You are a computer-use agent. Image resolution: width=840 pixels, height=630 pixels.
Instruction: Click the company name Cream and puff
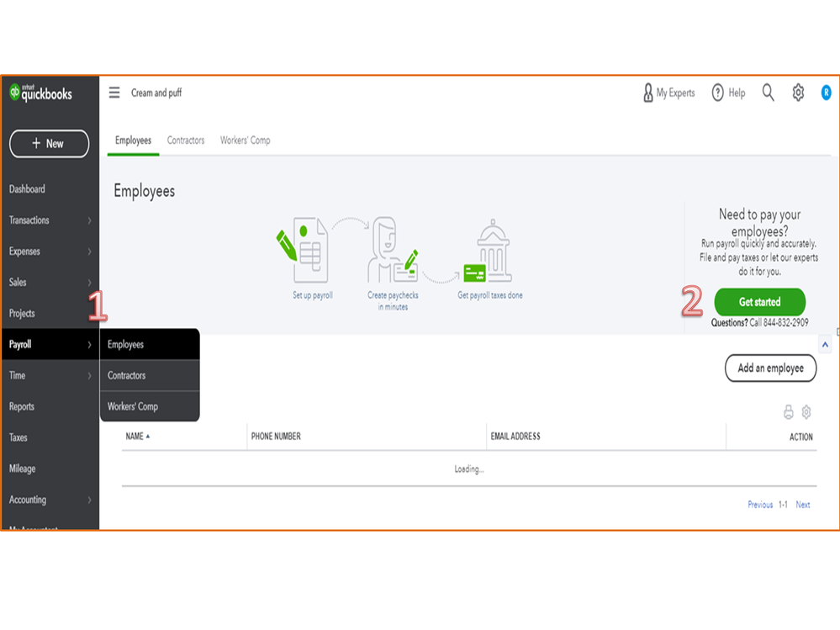[x=156, y=93]
